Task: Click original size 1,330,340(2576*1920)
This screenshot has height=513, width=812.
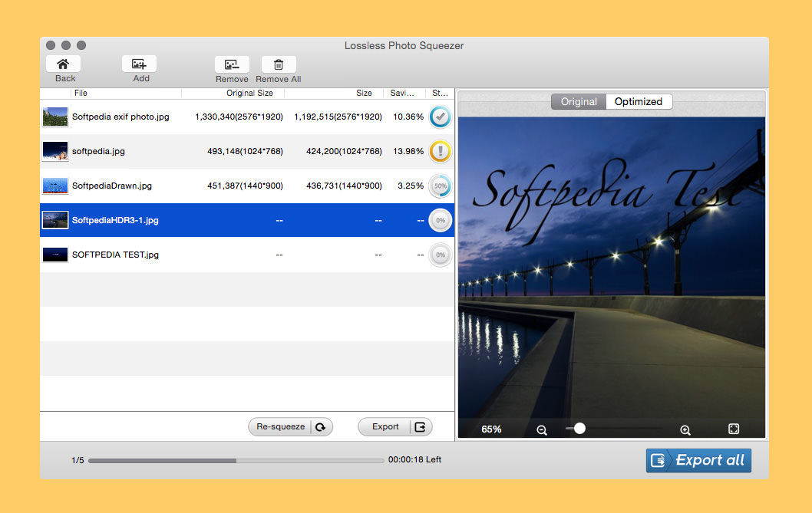Action: [x=239, y=117]
